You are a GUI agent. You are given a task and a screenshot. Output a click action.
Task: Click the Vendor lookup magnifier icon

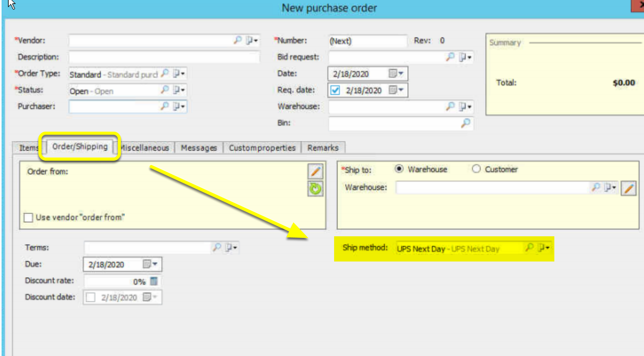(237, 40)
